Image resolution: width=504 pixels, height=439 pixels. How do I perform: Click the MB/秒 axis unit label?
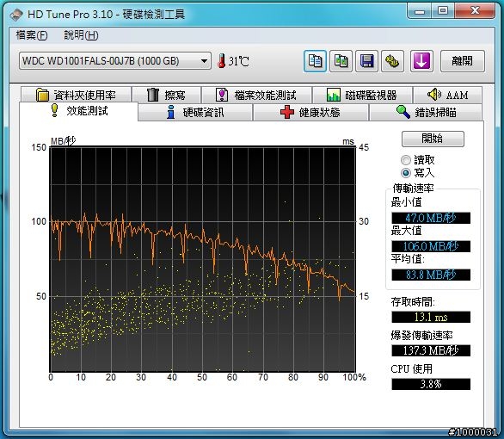[x=64, y=141]
